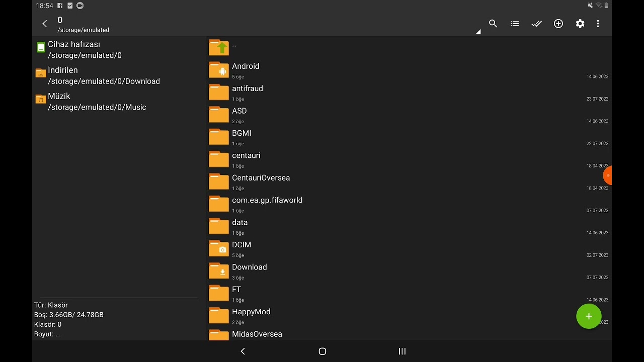Click the 02.07.2023 date on DCIM row

coord(597,255)
